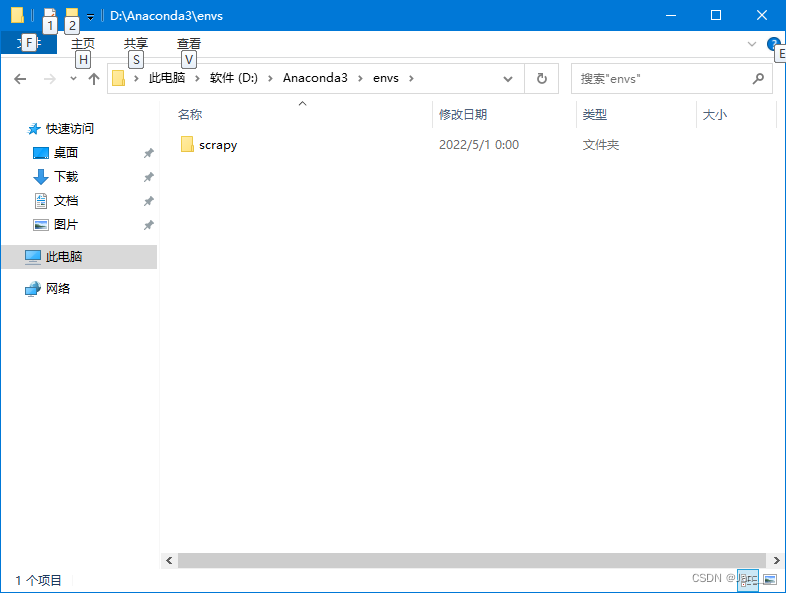
Task: Open 快速访问 in navigation pane
Action: [70, 129]
